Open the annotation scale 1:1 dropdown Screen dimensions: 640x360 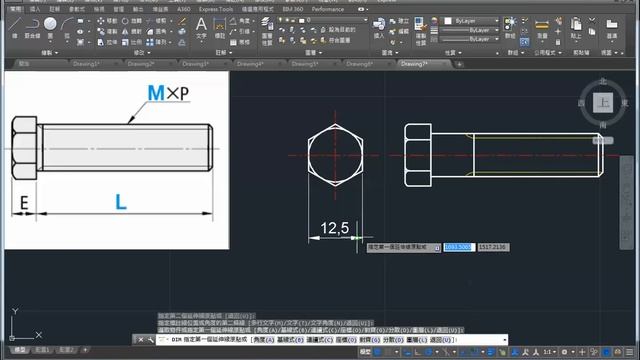550,351
